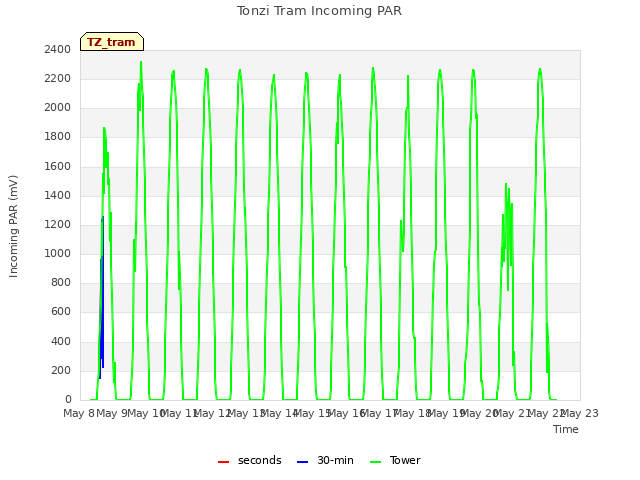Click the 800 y-axis tick label
Image resolution: width=640 pixels, height=480 pixels.
tap(61, 282)
